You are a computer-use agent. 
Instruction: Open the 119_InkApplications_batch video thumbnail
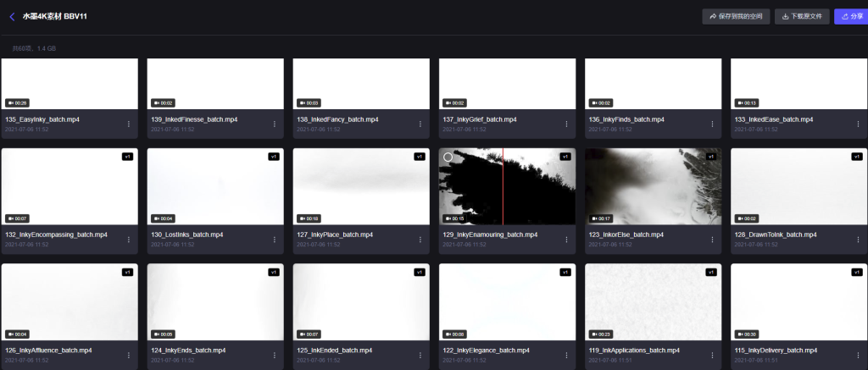point(653,301)
